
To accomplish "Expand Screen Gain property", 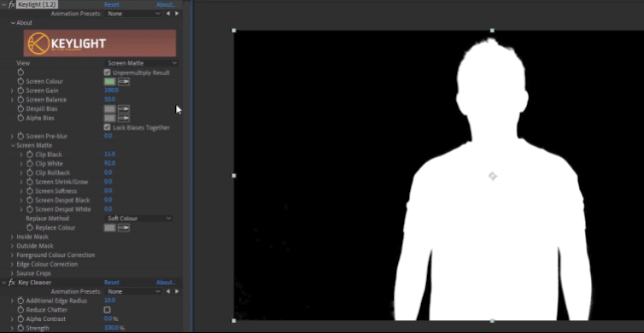I will coord(12,91).
